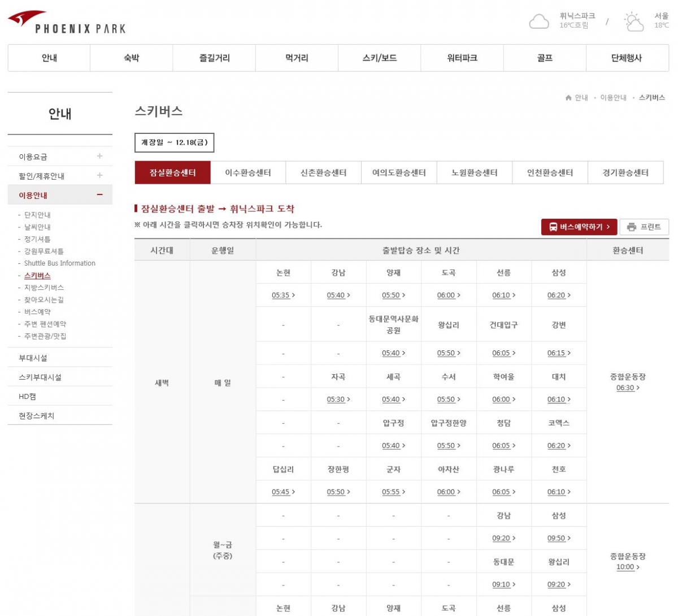Click the 학여울 06:00 departure time
678x616 pixels.
(503, 400)
